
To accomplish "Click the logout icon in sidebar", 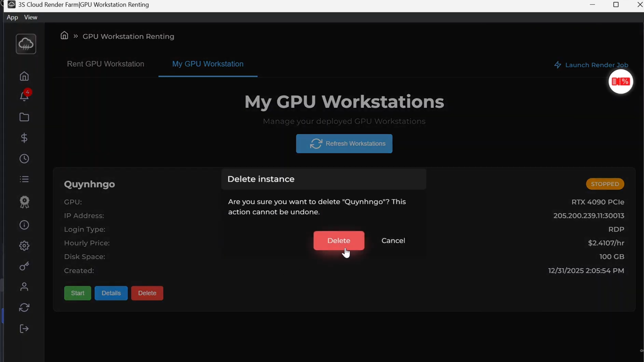I will (24, 328).
